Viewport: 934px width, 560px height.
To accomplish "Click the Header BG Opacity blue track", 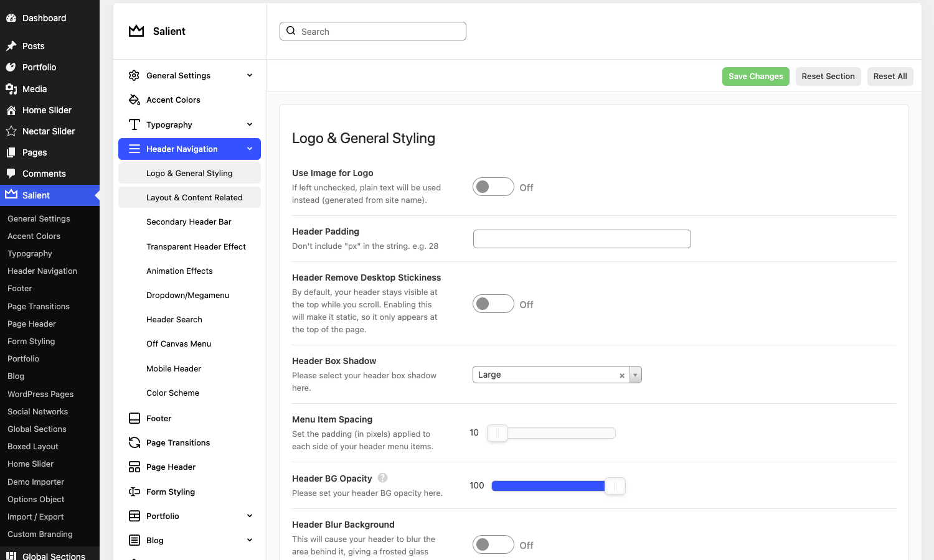I will (548, 486).
